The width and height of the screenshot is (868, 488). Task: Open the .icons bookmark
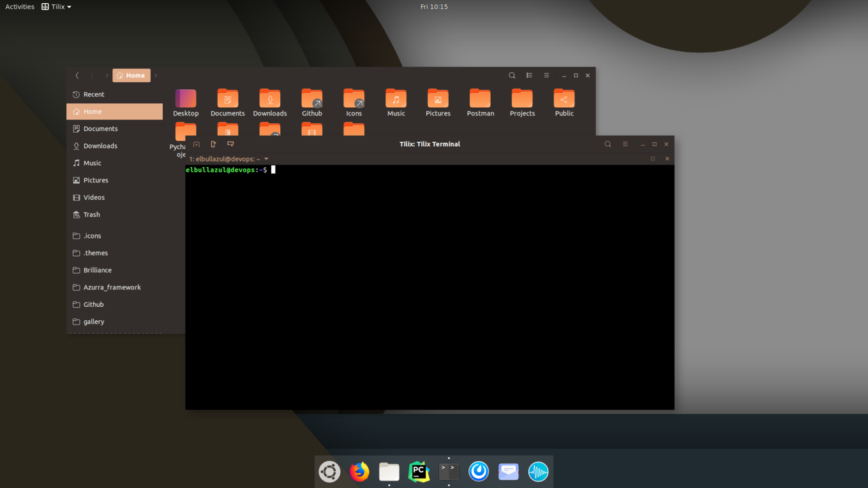click(x=114, y=236)
